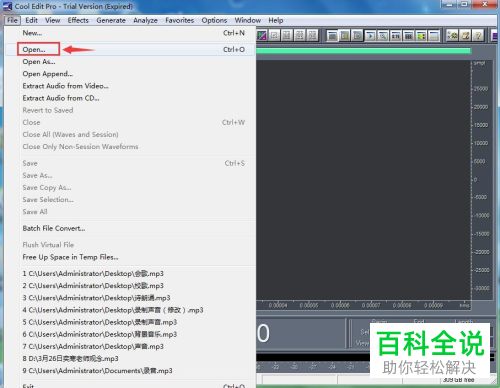Click the yellow-green toolbar window icon
500x388 pixels.
421,35
